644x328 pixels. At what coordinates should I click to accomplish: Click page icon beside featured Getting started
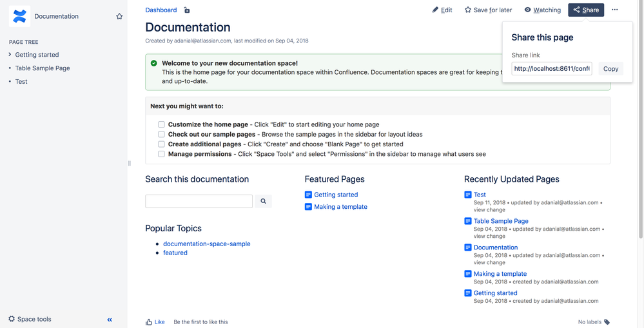pyautogui.click(x=308, y=195)
